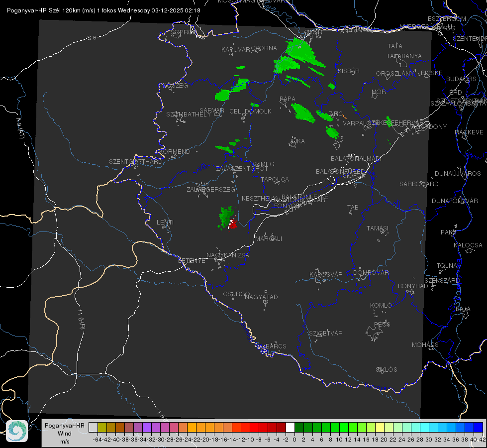Viewport: 487px width, 448px height.
Task: Select the AJKA city label
Action: pyautogui.click(x=297, y=141)
